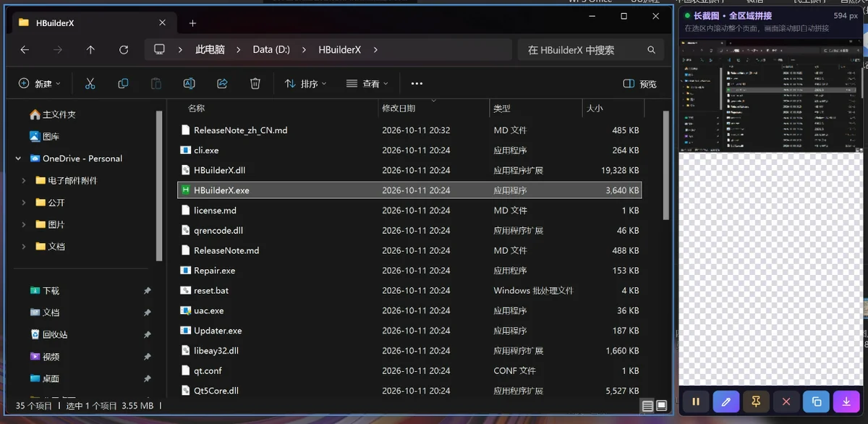Click the Share icon in toolbar
Image resolution: width=868 pixels, height=424 pixels.
coord(222,84)
